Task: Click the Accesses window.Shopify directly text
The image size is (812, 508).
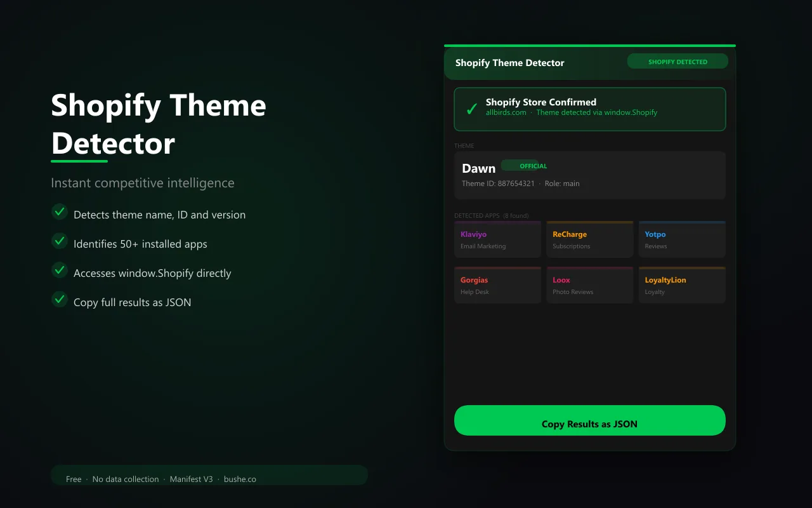Action: pos(152,273)
